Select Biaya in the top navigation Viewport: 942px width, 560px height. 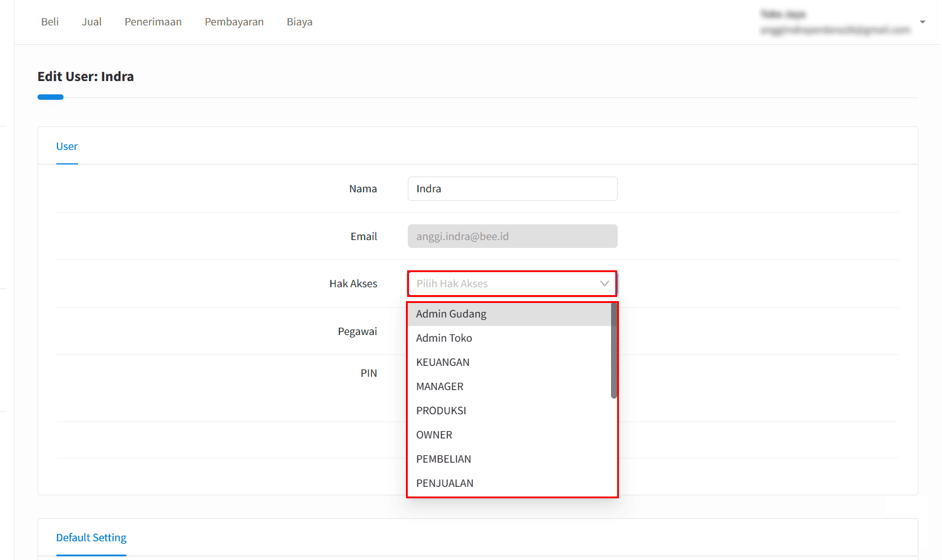tap(299, 22)
